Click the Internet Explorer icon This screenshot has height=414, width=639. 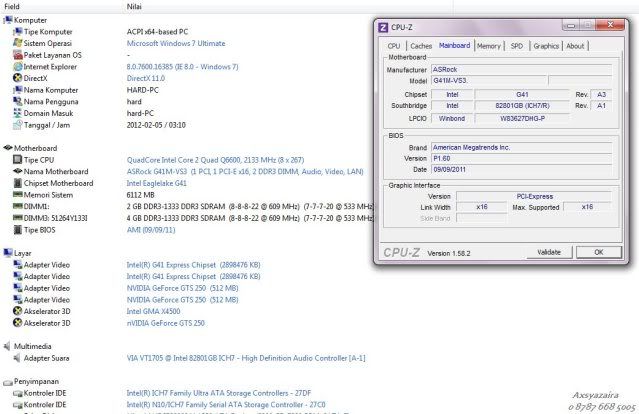point(18,66)
